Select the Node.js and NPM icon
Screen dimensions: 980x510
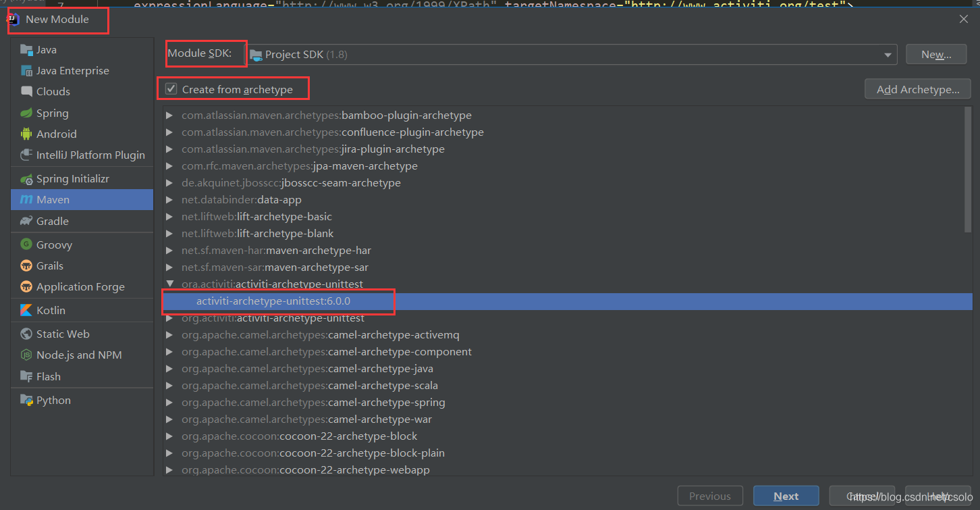26,355
